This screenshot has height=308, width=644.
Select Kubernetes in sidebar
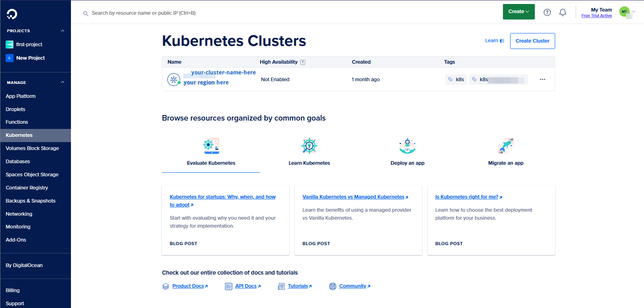(35, 135)
